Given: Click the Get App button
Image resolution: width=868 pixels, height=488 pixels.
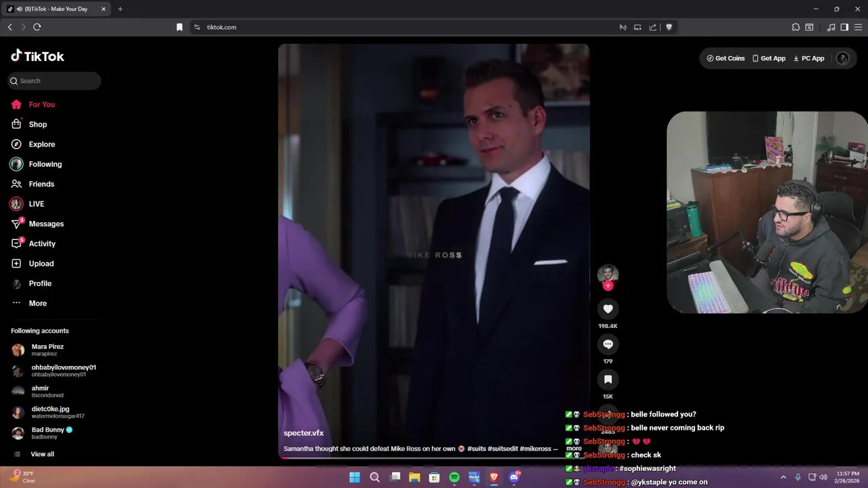Looking at the screenshot, I should [768, 58].
